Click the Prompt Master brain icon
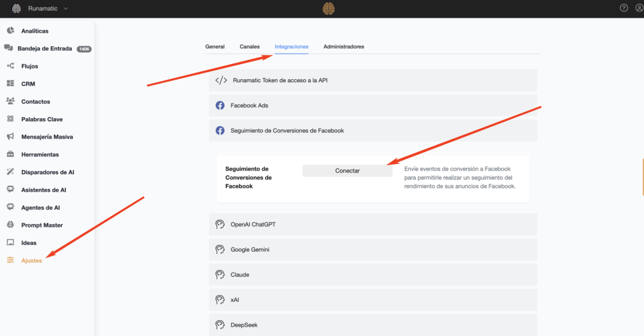The width and height of the screenshot is (644, 336). (x=10, y=224)
